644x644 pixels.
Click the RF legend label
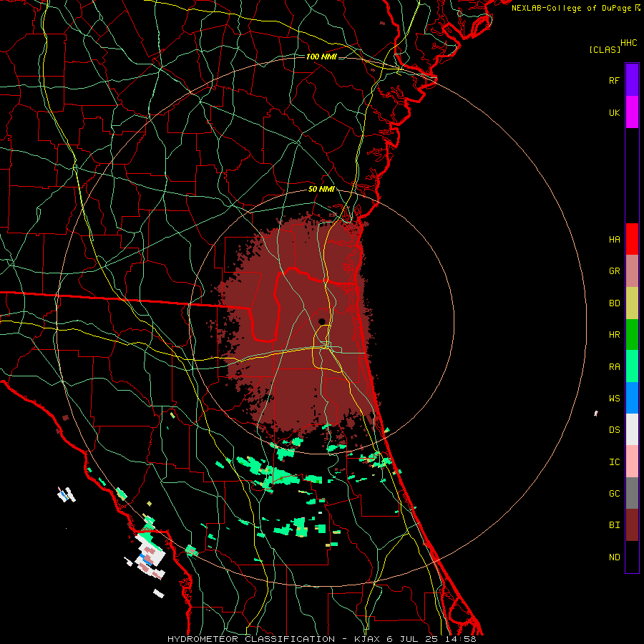[x=614, y=80]
